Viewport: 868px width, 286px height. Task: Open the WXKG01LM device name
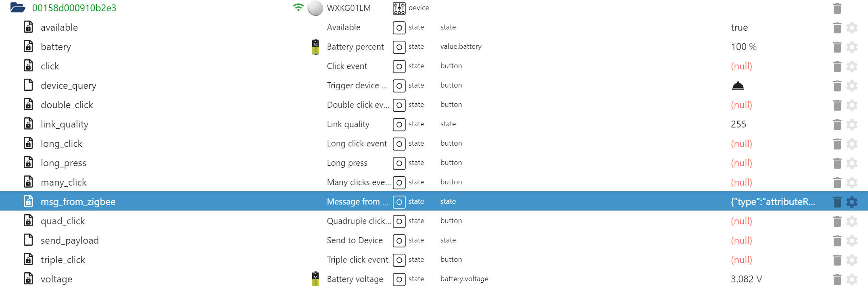tap(348, 8)
